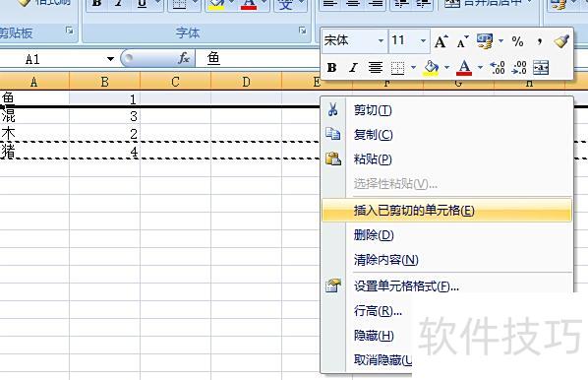Select the Format Painter brush in mini toolbar
This screenshot has height=380, width=588.
click(561, 41)
